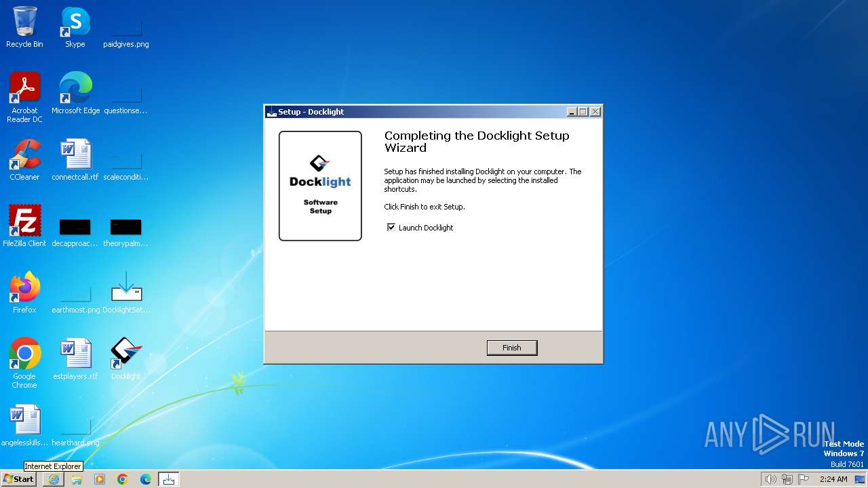The image size is (868, 488).
Task: Select the CCleaner desktop shortcut
Action: tap(24, 160)
